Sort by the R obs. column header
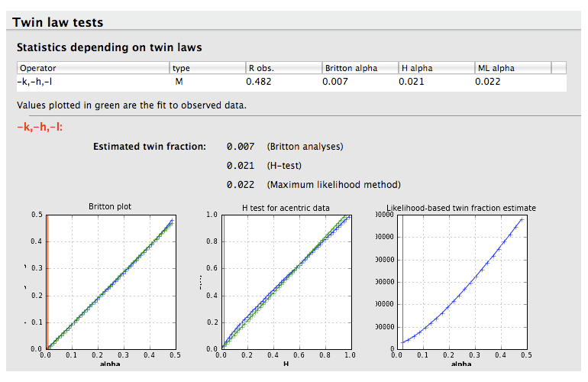This screenshot has width=588, height=382. pyautogui.click(x=283, y=68)
